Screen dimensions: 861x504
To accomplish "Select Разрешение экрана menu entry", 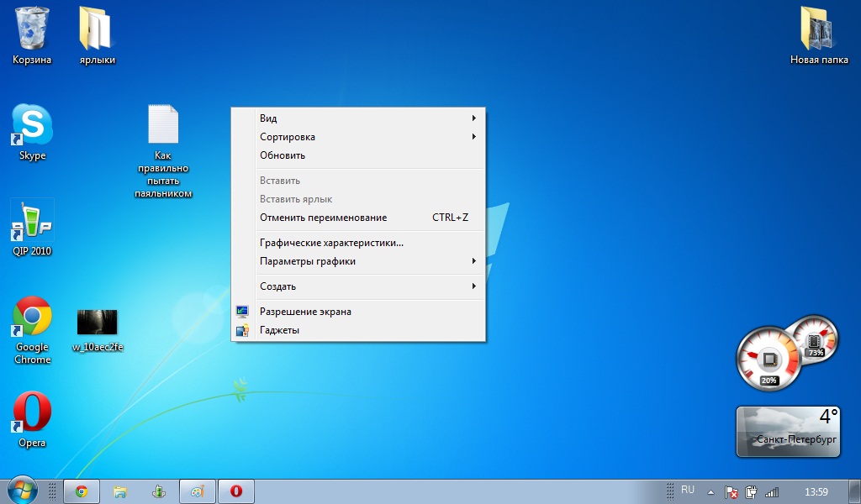I will 305,312.
